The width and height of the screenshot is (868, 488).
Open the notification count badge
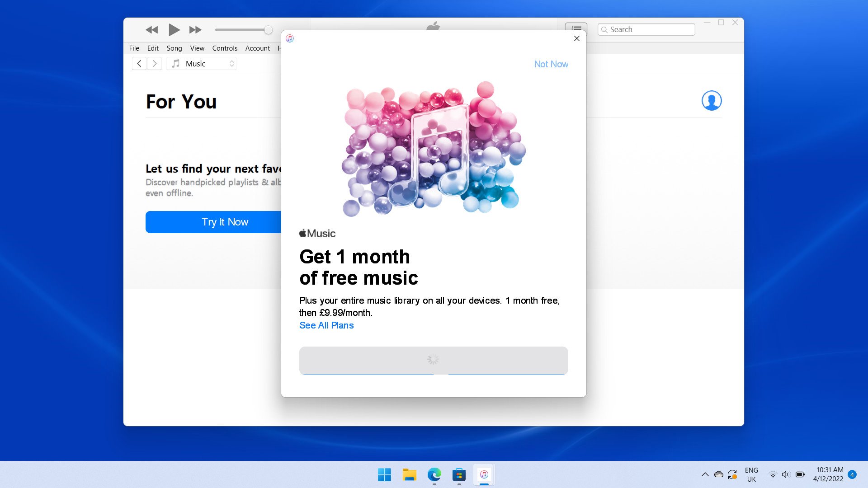(852, 474)
